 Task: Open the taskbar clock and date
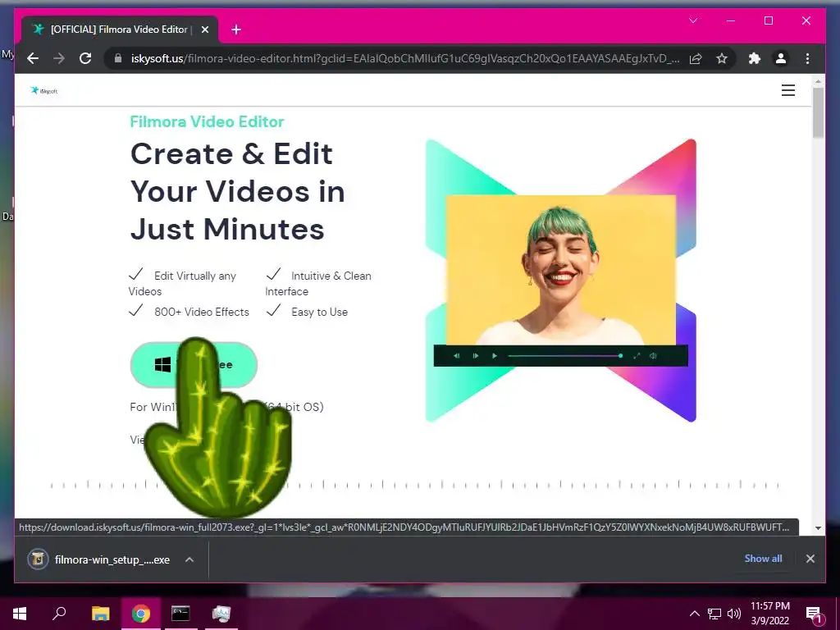click(769, 614)
